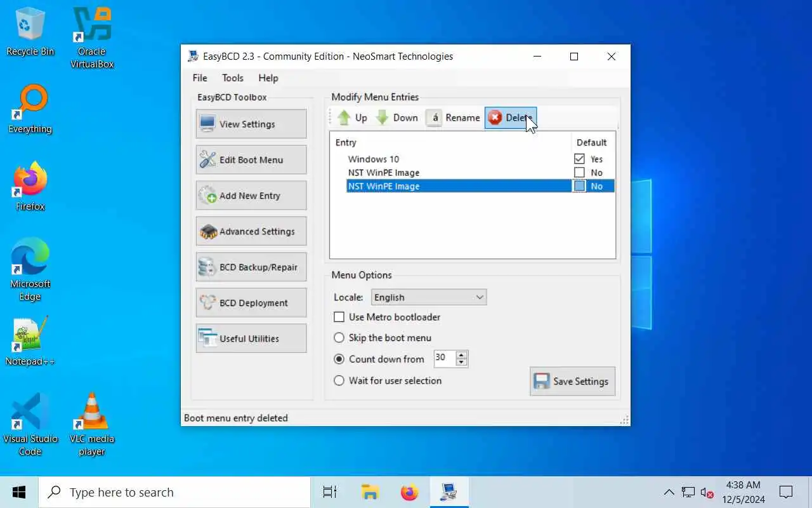The width and height of the screenshot is (812, 508).
Task: Select Count down from radio button
Action: [x=339, y=359]
